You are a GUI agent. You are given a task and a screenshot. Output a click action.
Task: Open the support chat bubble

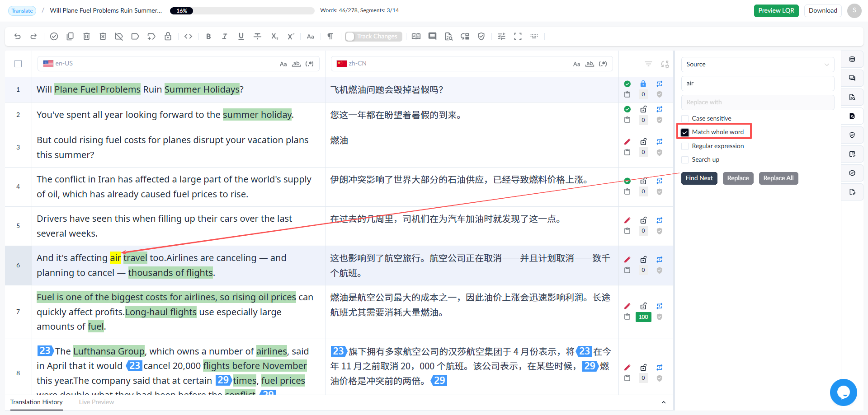coord(843,392)
